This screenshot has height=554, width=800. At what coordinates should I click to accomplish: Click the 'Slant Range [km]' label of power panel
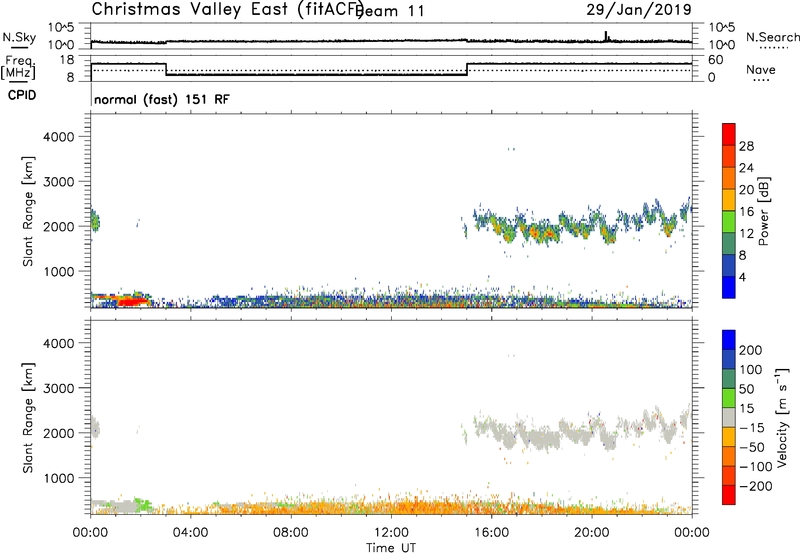pos(28,211)
